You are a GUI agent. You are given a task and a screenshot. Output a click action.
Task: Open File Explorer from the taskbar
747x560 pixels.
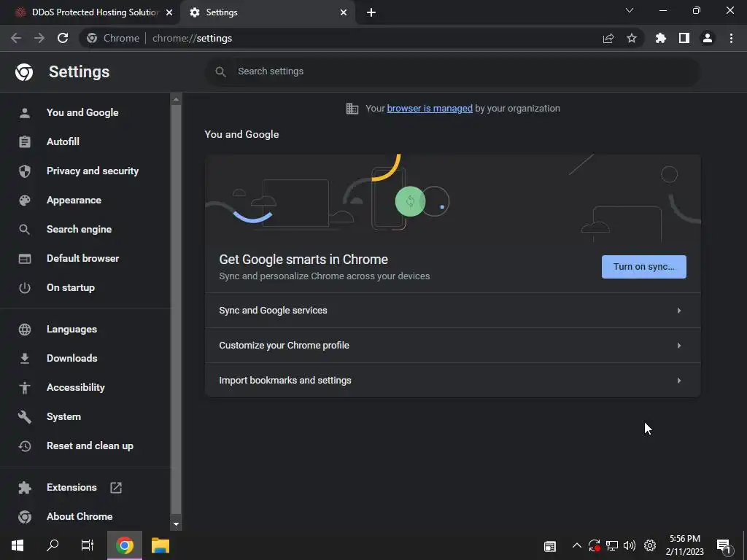pyautogui.click(x=160, y=545)
